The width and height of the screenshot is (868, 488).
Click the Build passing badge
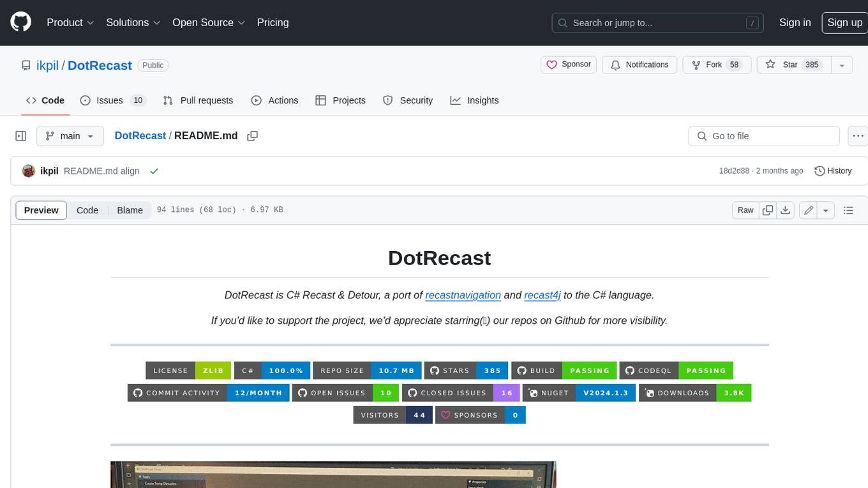(x=564, y=370)
